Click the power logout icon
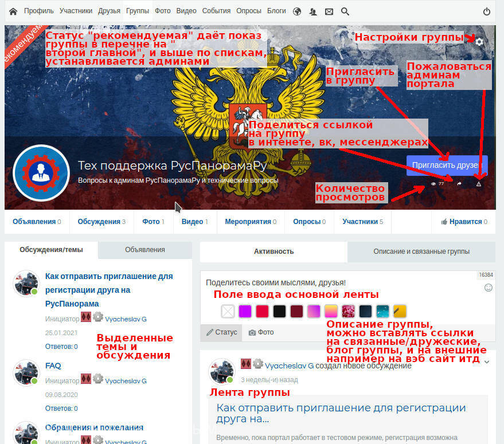Image resolution: width=504 pixels, height=444 pixels. point(487,11)
